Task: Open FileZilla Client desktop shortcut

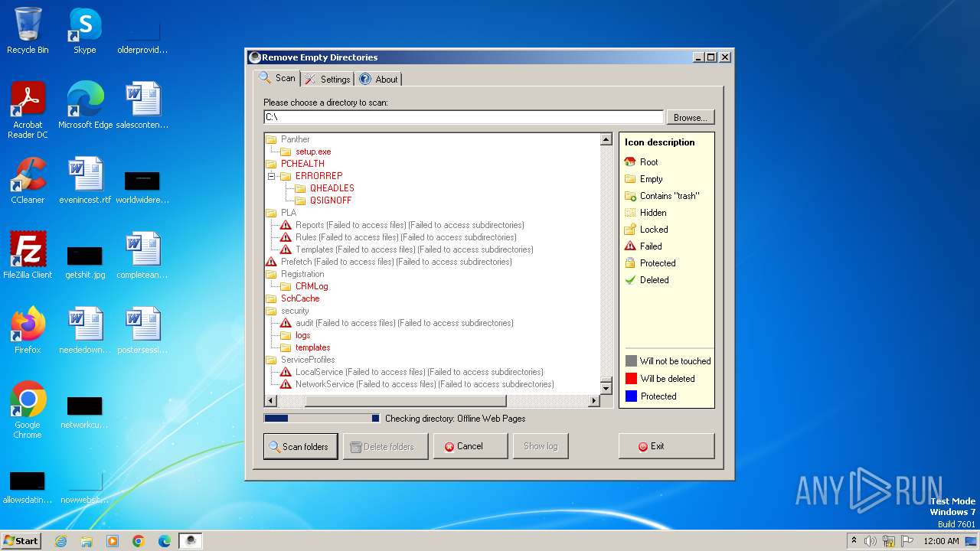Action: pyautogui.click(x=28, y=256)
